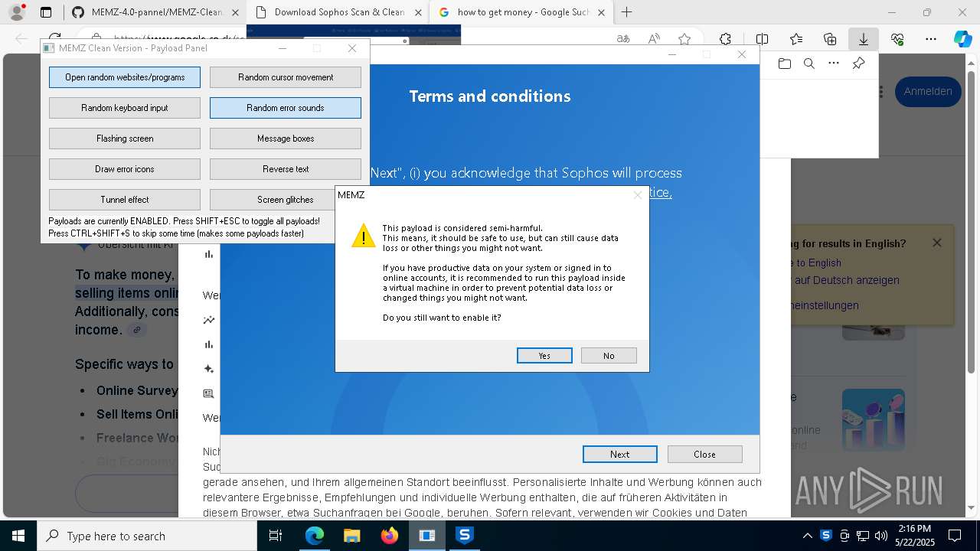Image resolution: width=980 pixels, height=551 pixels.
Task: Toggle Reverse text payload
Action: (x=286, y=169)
